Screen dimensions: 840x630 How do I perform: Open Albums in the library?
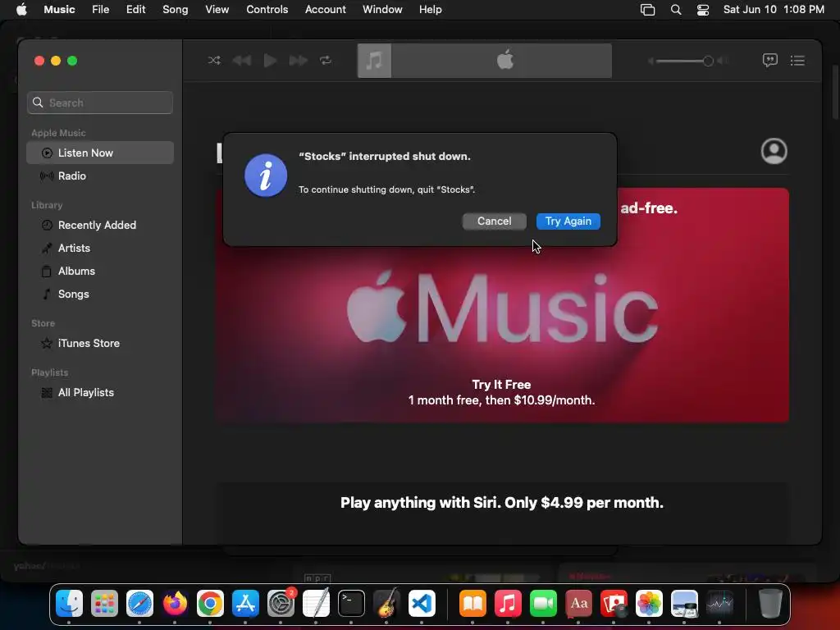point(100,271)
